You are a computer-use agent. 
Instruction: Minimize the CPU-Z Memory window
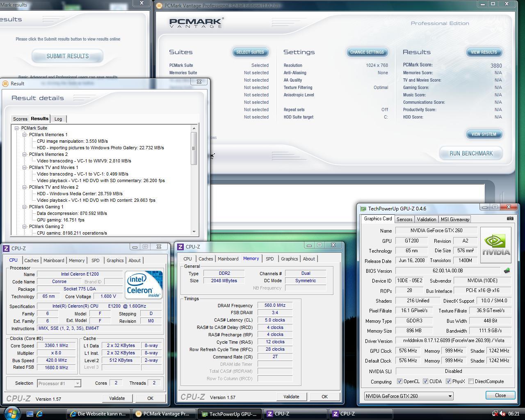pyautogui.click(x=309, y=245)
